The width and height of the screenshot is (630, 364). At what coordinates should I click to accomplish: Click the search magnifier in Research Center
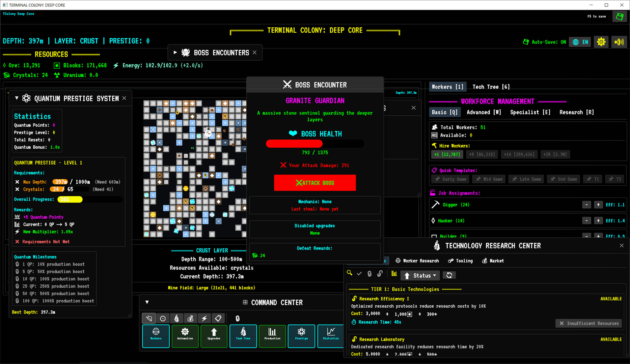click(350, 274)
